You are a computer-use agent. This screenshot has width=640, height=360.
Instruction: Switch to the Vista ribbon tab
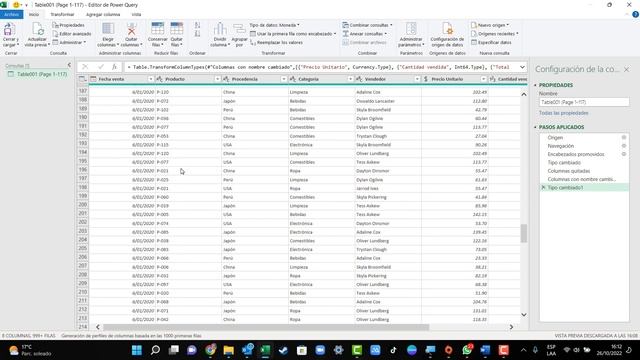pos(136,14)
